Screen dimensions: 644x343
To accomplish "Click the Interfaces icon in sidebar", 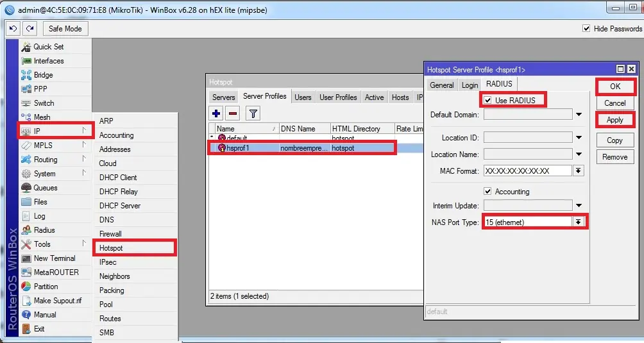I will (26, 61).
